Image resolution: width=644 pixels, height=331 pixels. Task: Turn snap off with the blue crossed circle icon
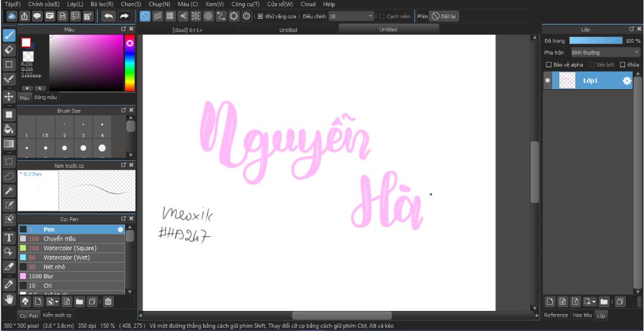pos(145,16)
